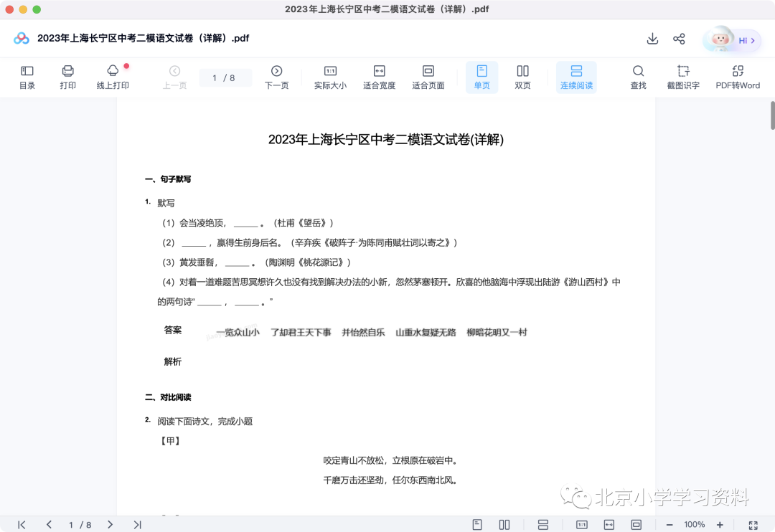
Task: Click the line 咬定青山不放松，立根原在破岩中
Action: pyautogui.click(x=390, y=460)
